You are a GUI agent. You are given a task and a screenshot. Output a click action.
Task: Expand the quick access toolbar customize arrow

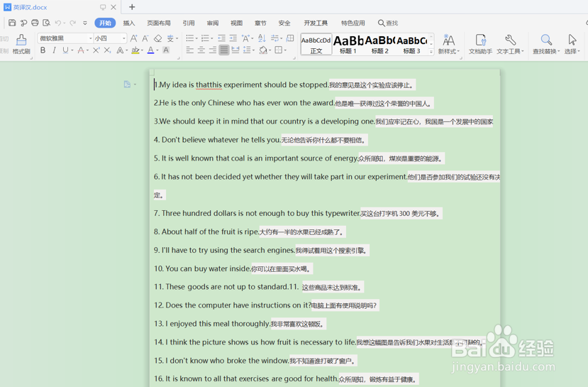85,23
